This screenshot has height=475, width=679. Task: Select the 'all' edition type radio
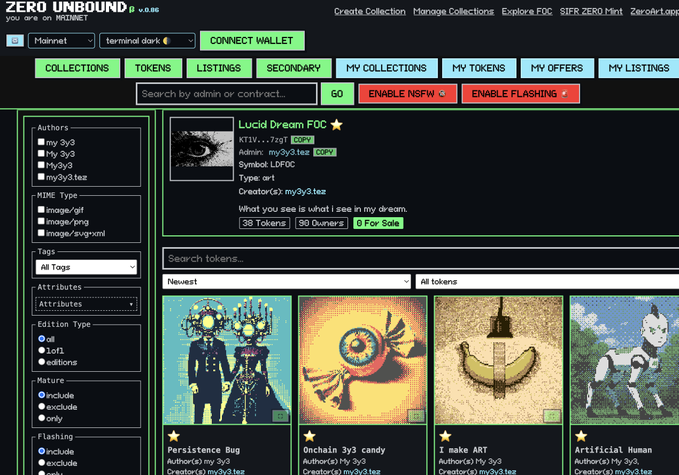point(42,338)
